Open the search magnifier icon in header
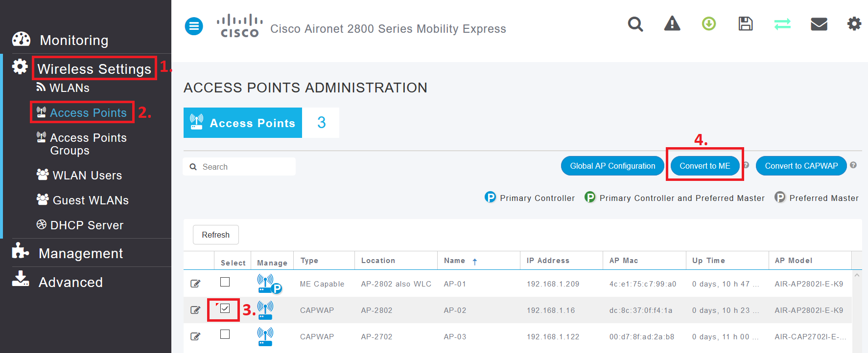868x353 pixels. click(x=635, y=24)
